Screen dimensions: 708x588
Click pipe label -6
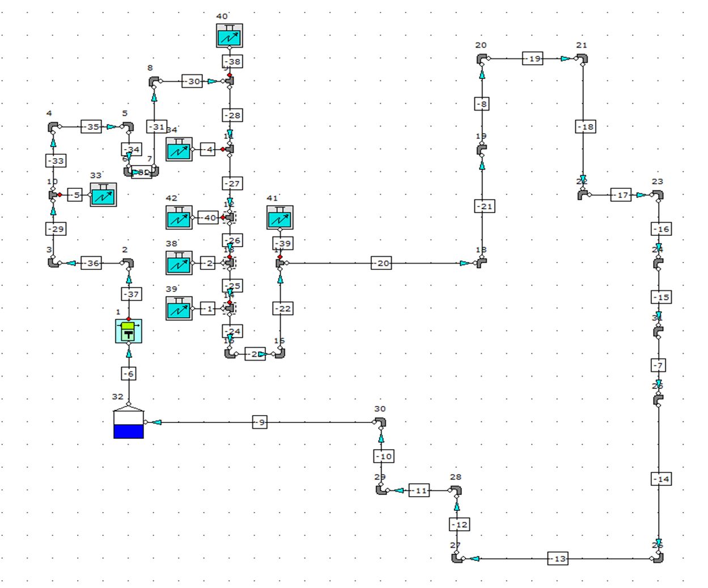[x=129, y=374]
